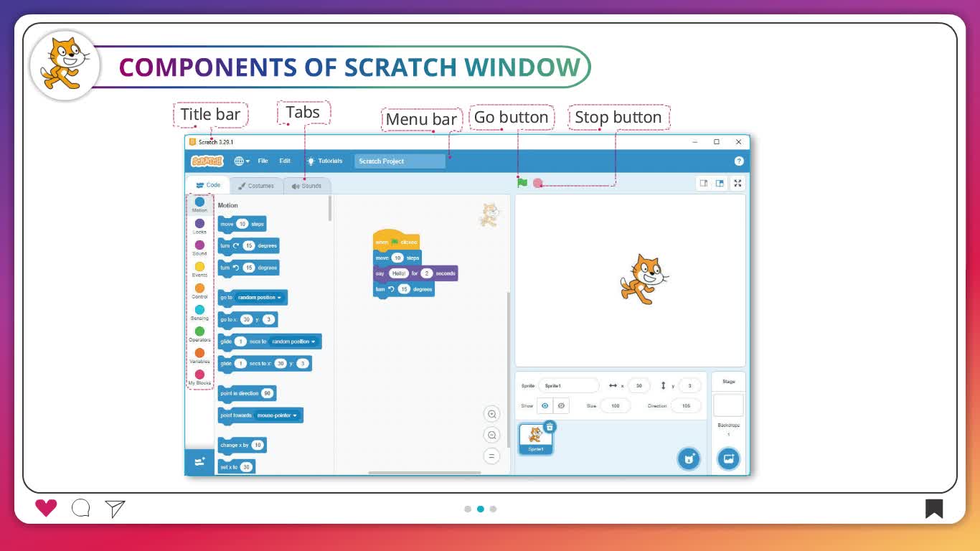Select the Stage backdrop thumbnail
The image size is (980, 551).
tap(728, 405)
